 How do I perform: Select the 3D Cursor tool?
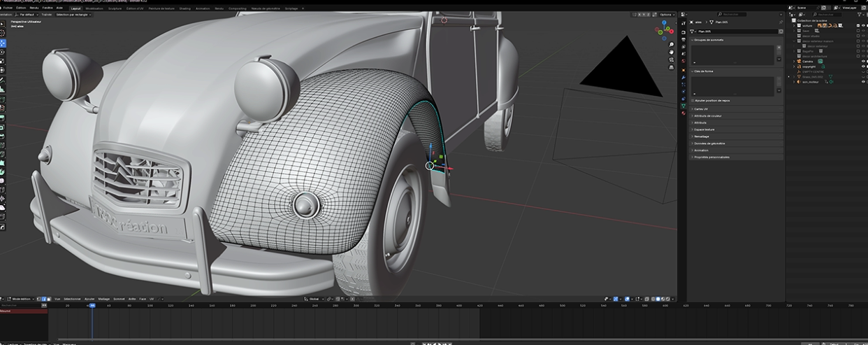tap(3, 33)
